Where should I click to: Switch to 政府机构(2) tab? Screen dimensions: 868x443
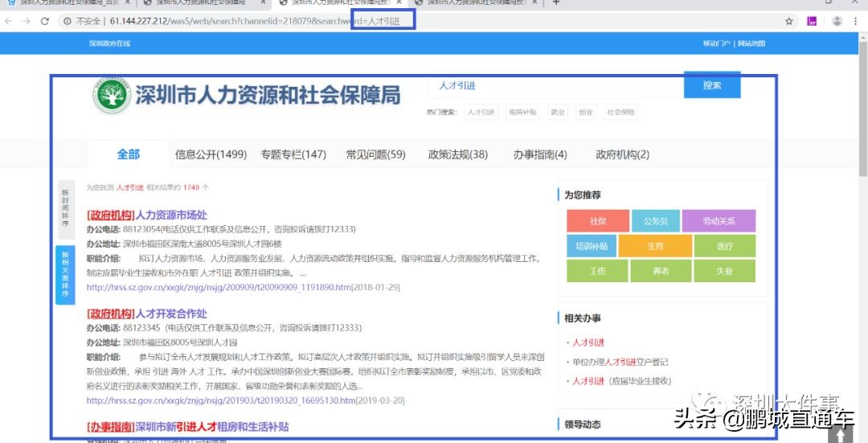[622, 155]
